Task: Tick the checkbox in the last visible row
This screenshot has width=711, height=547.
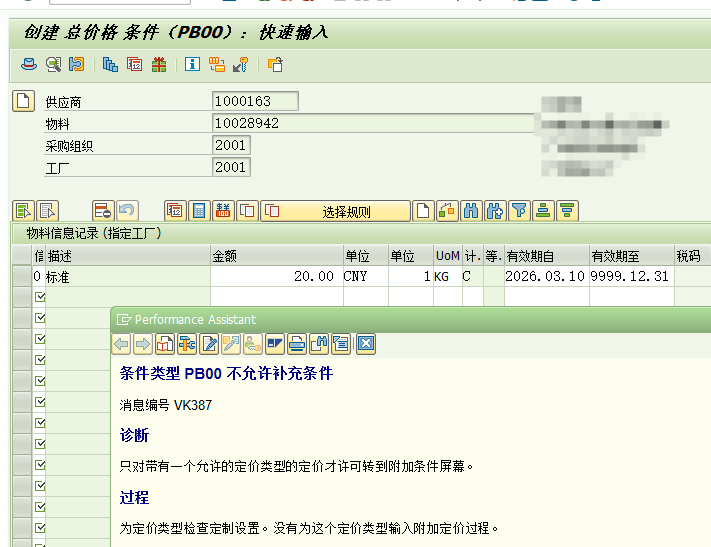Action: pyautogui.click(x=39, y=544)
